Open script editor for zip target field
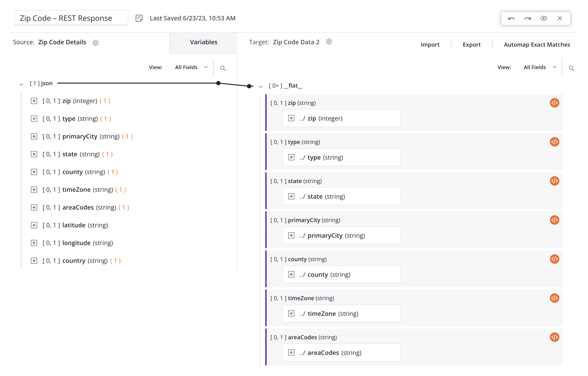Viewport: 588px width, 376px height. coord(554,103)
